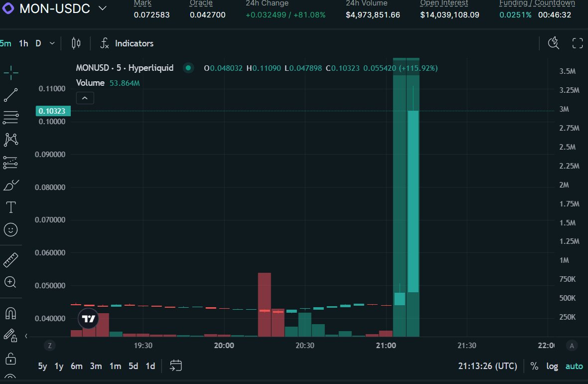
Task: Toggle lock all drawing tools
Action: click(10, 359)
